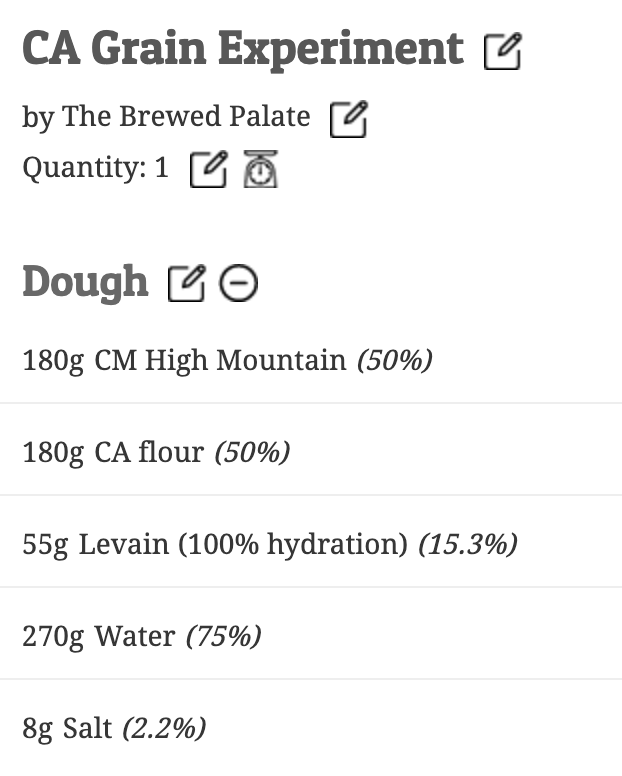Edit the CA Grain Experiment title
Screen dimensions: 622x776
click(x=502, y=51)
